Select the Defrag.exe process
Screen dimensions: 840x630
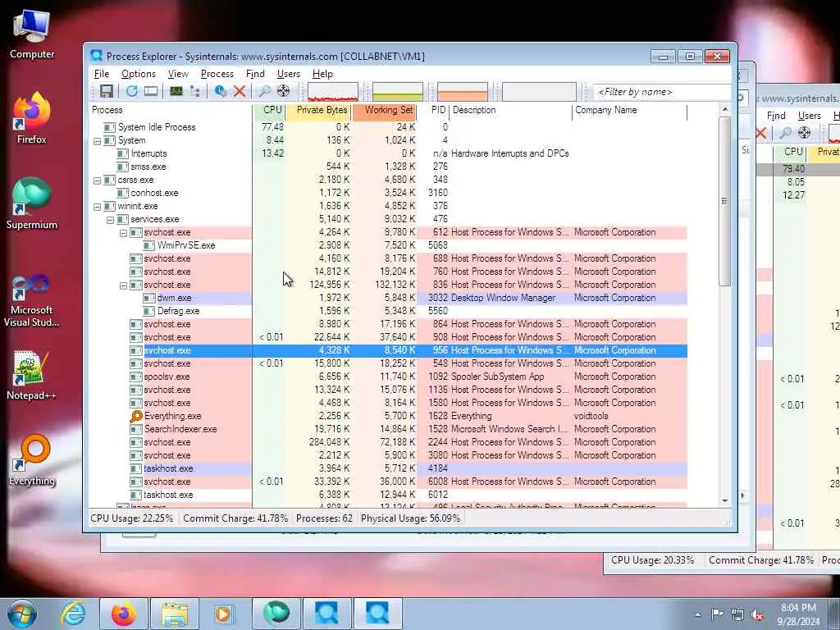(388, 311)
